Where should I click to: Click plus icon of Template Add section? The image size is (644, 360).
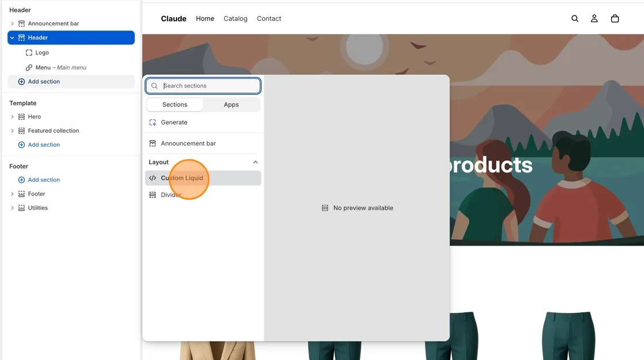[21, 145]
